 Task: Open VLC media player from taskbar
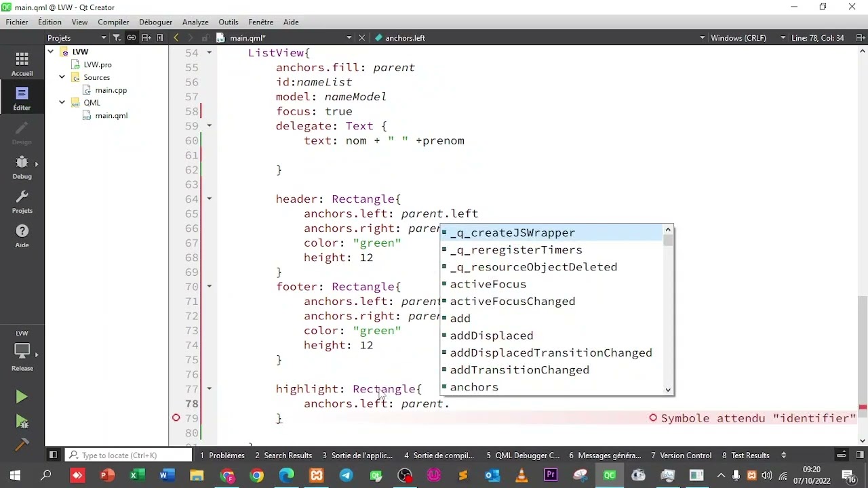point(521,476)
